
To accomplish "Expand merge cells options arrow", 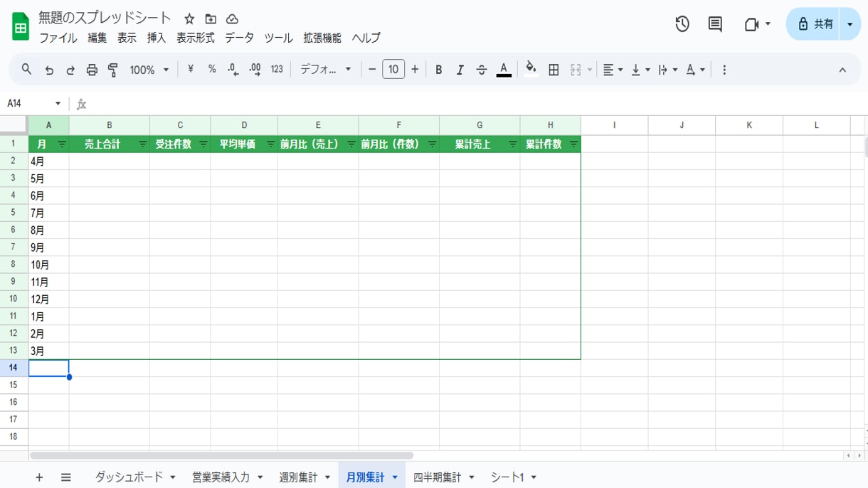I will [589, 70].
